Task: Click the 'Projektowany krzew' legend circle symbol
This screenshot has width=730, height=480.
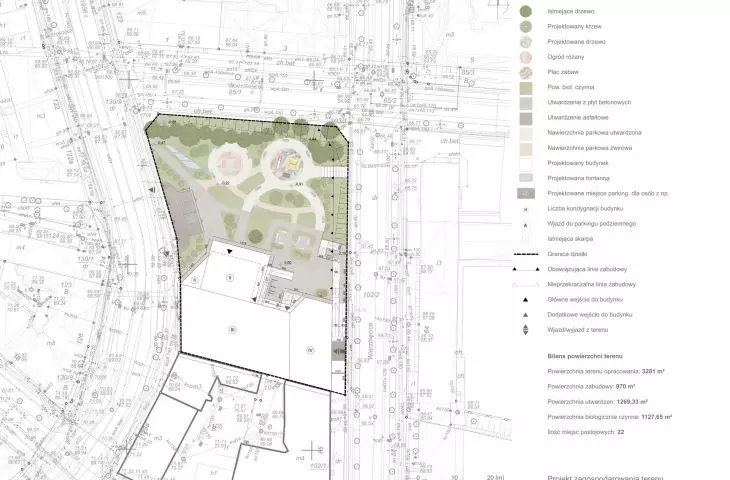Action: click(x=526, y=27)
